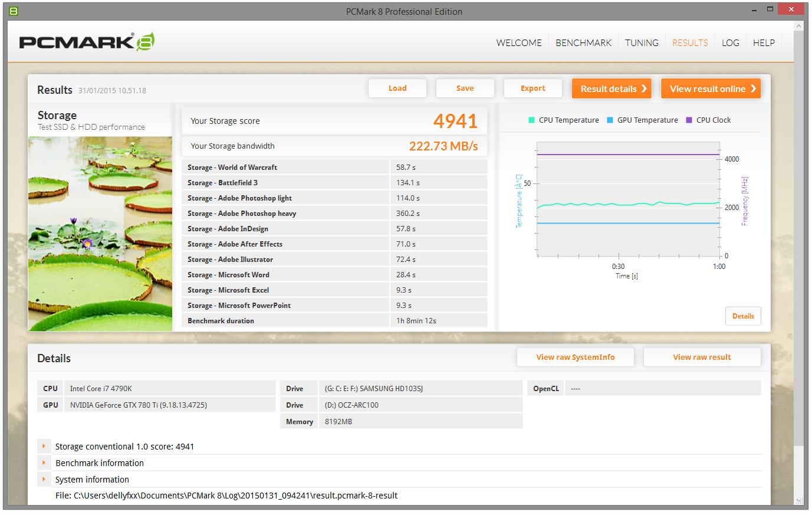Click the Save results button

pyautogui.click(x=465, y=88)
